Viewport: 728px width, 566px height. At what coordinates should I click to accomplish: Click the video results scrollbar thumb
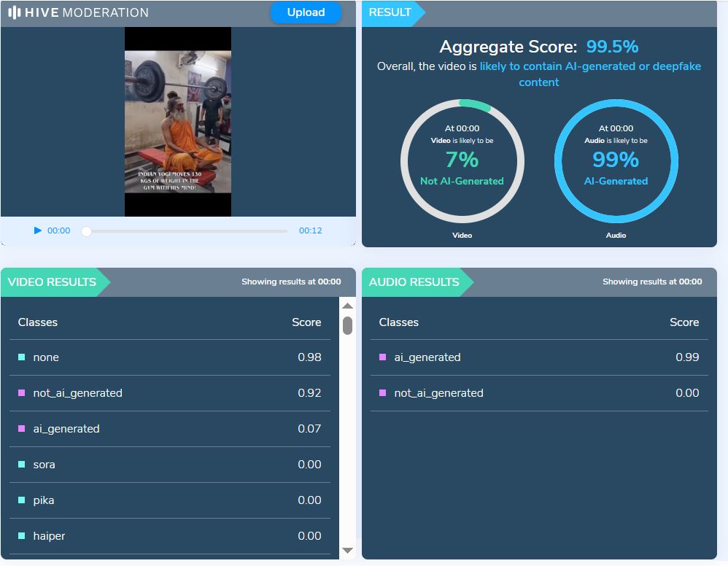pyautogui.click(x=347, y=325)
